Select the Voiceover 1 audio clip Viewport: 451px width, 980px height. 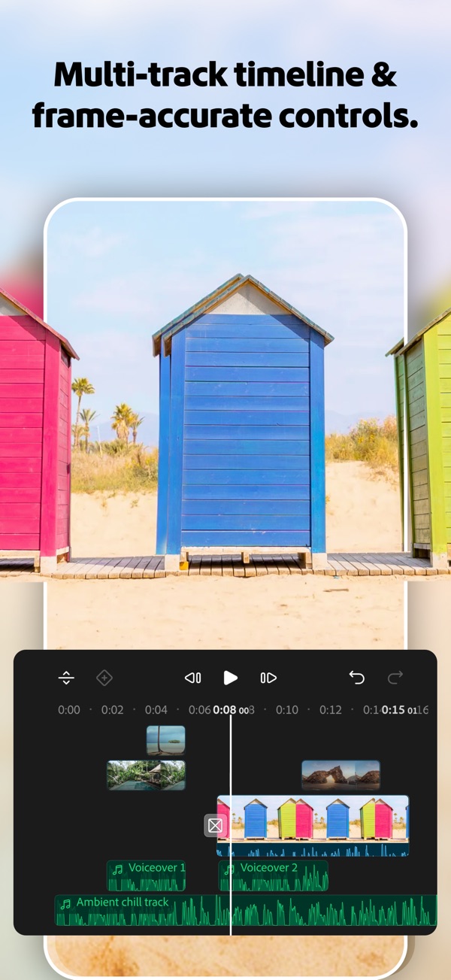tap(146, 875)
